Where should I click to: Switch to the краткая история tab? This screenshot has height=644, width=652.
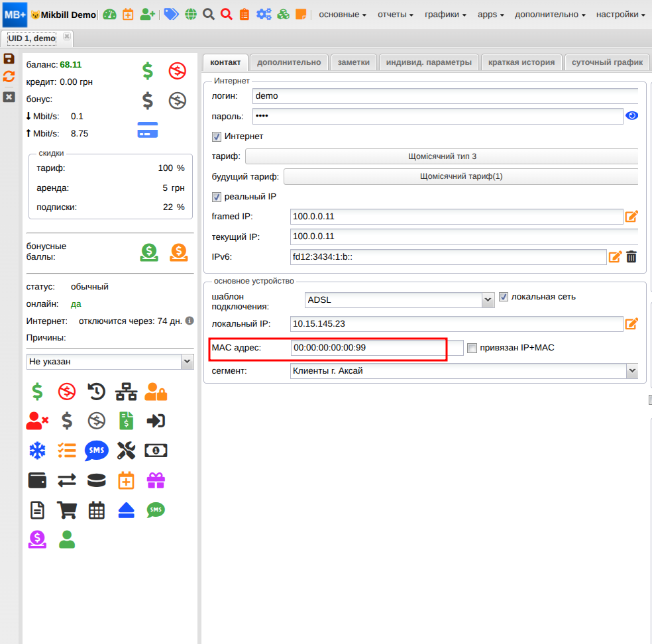pyautogui.click(x=521, y=62)
